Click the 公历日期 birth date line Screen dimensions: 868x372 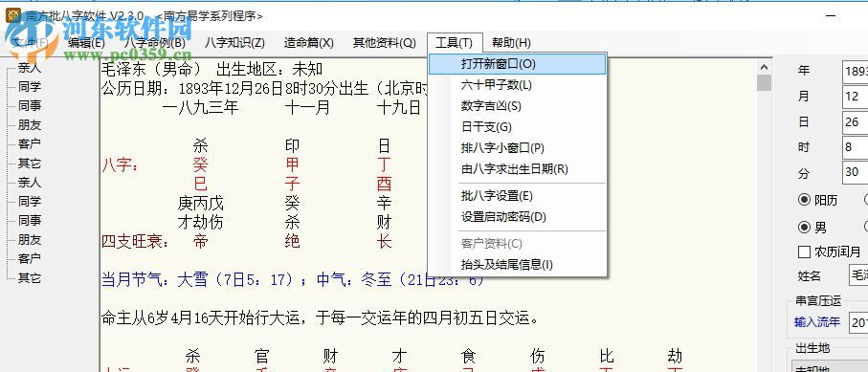[x=265, y=89]
